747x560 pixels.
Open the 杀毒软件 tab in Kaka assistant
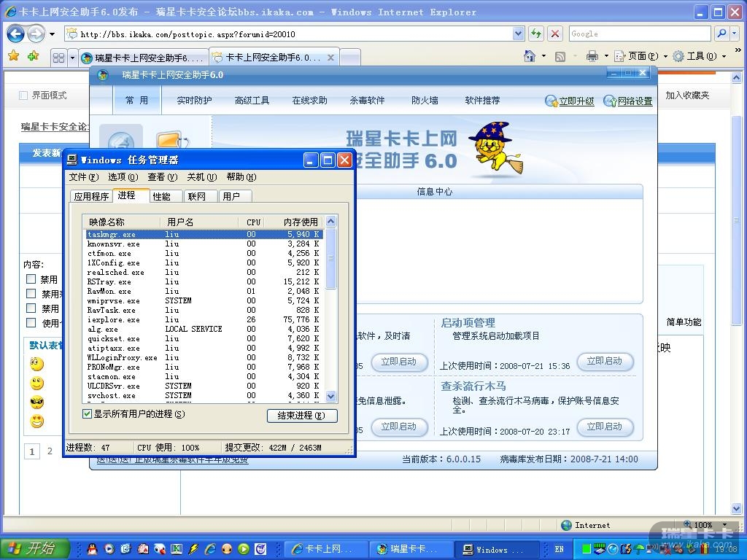click(x=367, y=101)
